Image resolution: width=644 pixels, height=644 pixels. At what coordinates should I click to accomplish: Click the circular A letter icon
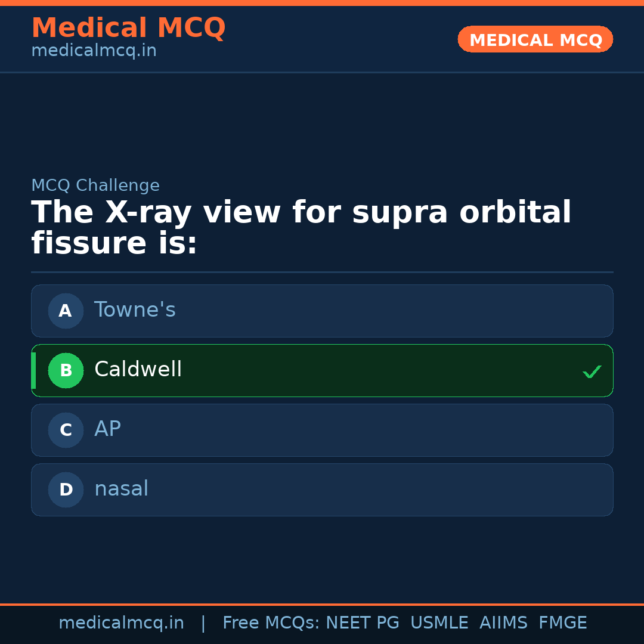(66, 311)
